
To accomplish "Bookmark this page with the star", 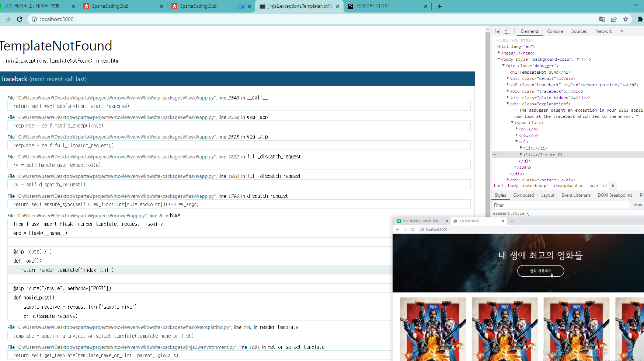I will tap(626, 19).
